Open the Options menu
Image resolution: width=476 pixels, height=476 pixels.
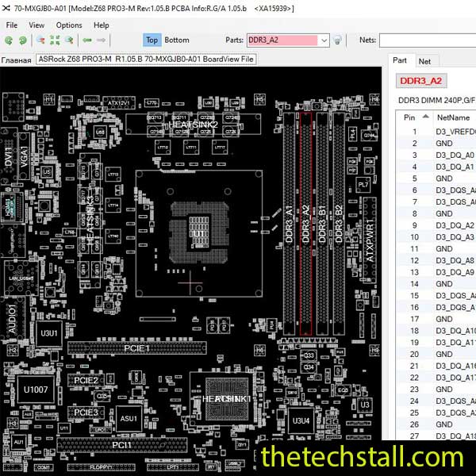[x=69, y=25]
